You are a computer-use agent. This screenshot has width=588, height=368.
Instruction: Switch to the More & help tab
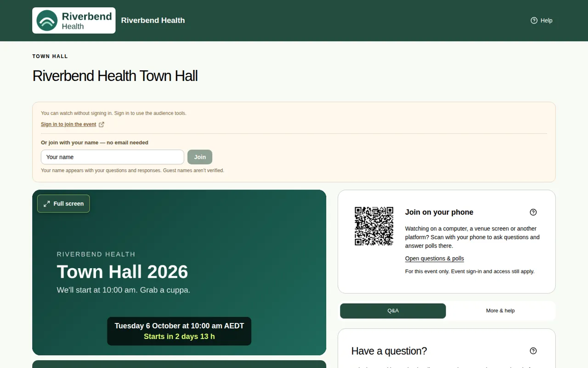[500, 311]
